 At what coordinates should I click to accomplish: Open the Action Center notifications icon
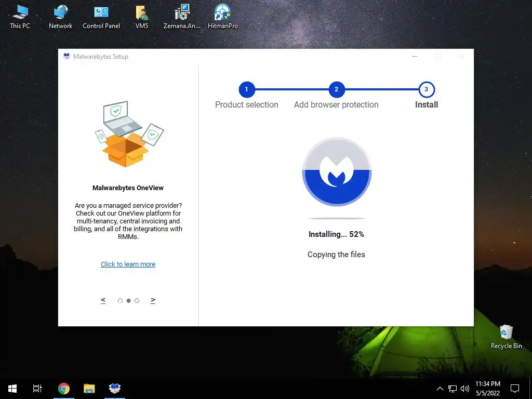[x=515, y=389]
